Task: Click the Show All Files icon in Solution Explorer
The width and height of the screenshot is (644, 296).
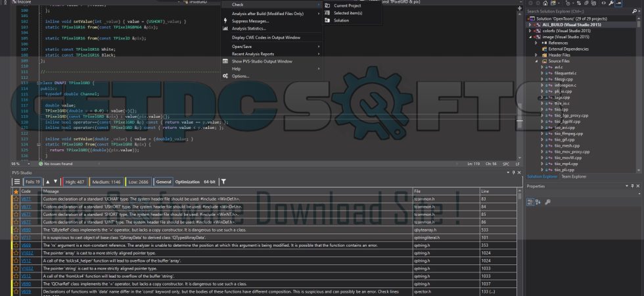Action: (594, 3)
